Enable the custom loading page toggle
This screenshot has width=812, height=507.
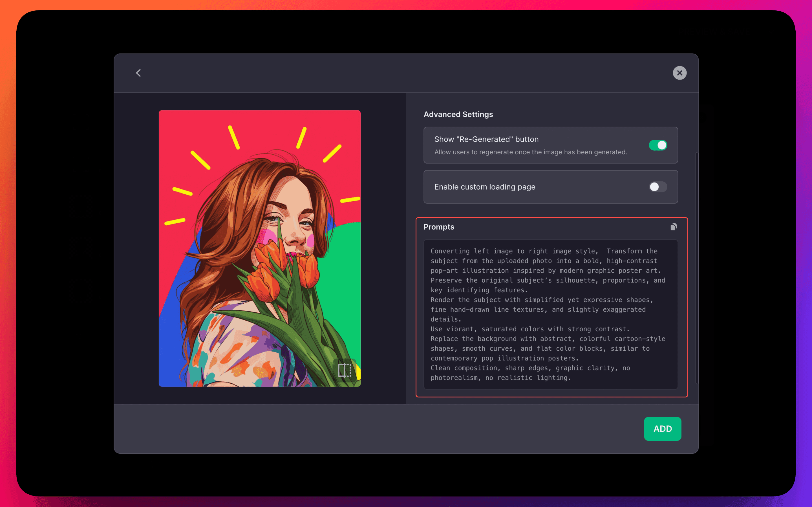(x=658, y=187)
